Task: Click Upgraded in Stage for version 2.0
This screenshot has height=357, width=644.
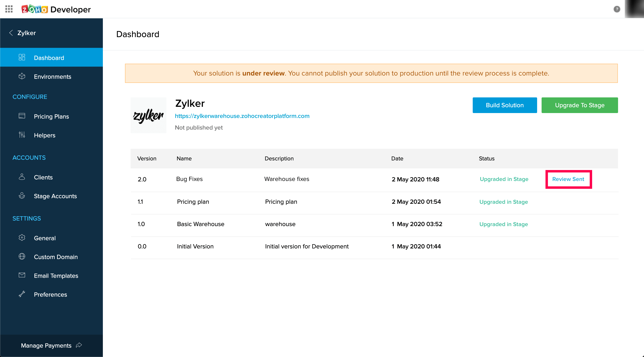Action: pyautogui.click(x=504, y=179)
